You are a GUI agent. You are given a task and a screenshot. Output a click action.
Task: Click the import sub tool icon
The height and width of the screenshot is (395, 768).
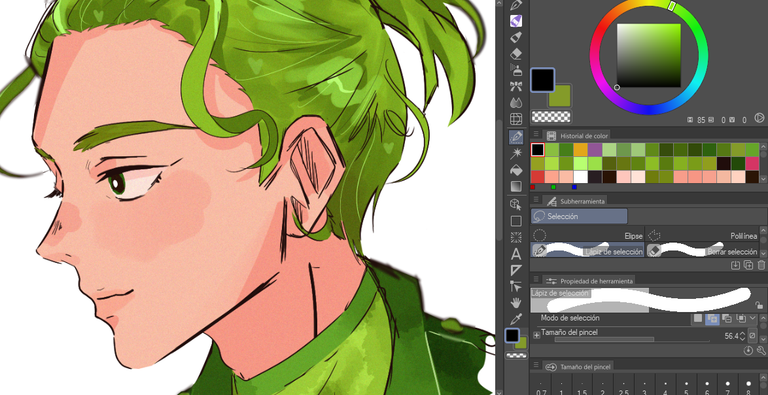(735, 265)
